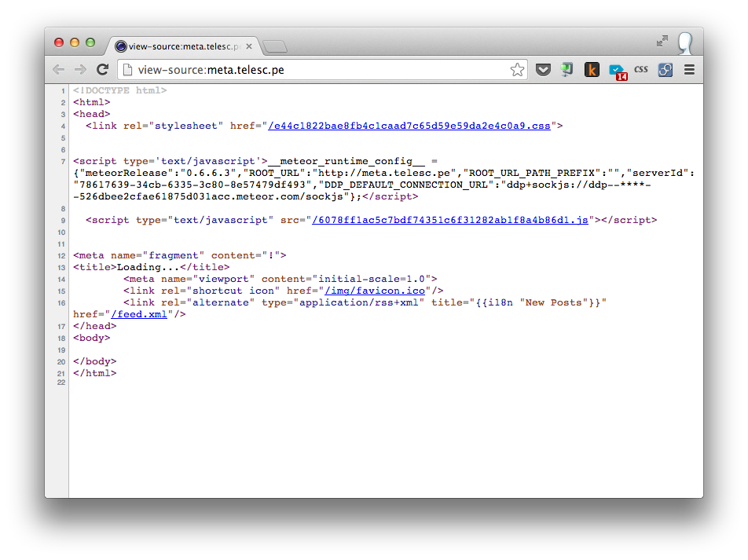Close the view-source tab
The image size is (748, 560).
(x=249, y=46)
